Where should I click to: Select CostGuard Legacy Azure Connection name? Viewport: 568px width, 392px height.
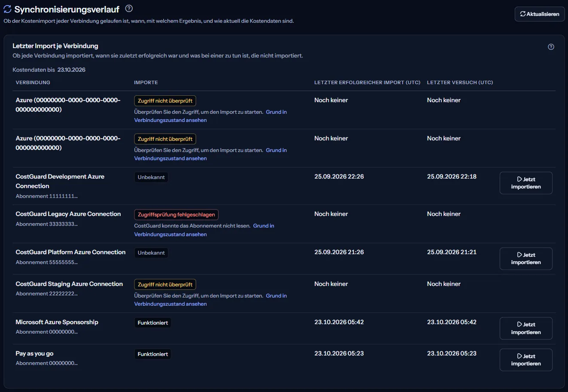(68, 214)
